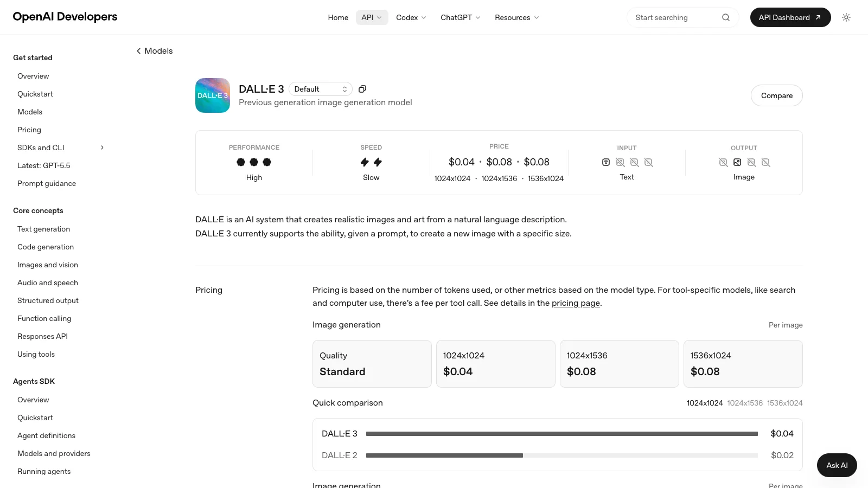Click the Performance dots indicator
This screenshot has height=488, width=868.
pyautogui.click(x=254, y=162)
